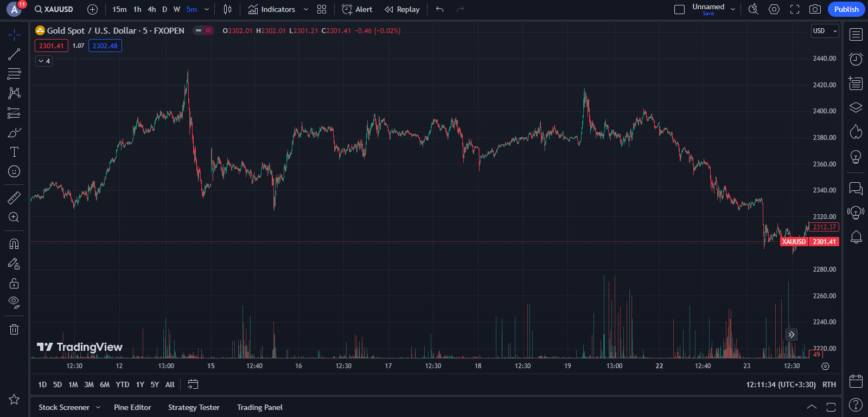Open indicator templates grid
Screen dimensions: 868x417
(322, 9)
